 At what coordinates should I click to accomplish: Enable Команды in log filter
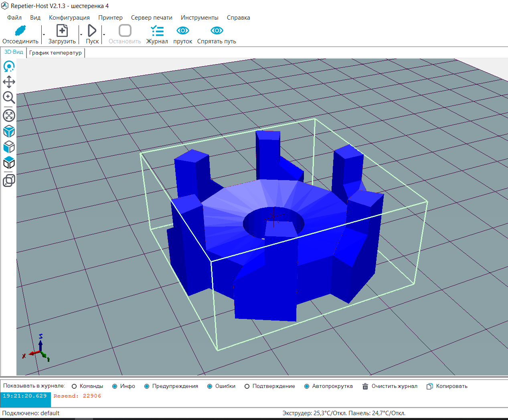[74, 386]
